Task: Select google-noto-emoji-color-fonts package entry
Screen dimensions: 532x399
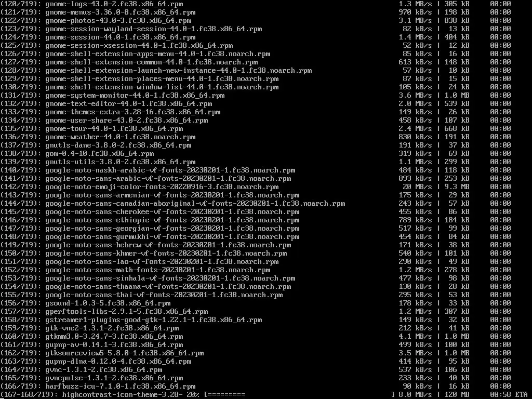Action: [162, 187]
